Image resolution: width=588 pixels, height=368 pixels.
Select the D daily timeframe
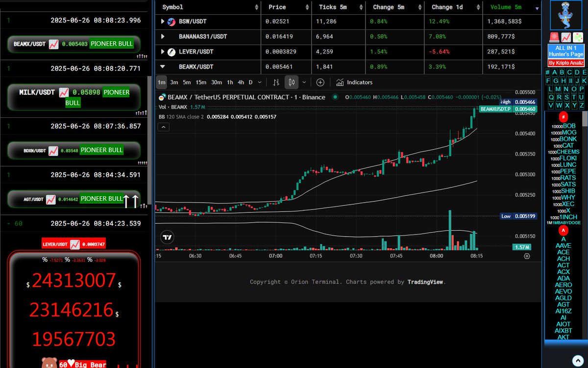[250, 82]
